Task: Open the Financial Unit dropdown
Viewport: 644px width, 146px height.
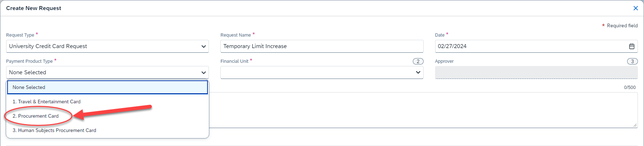Action: coord(322,72)
